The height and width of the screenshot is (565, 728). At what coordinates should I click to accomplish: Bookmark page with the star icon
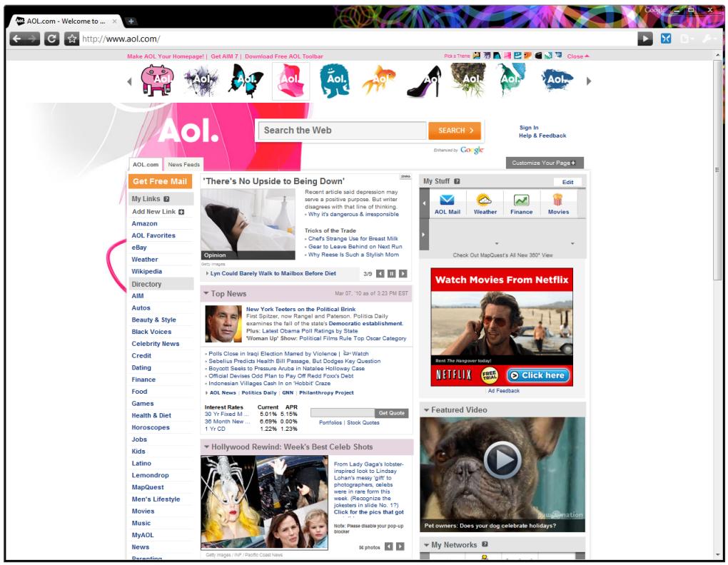click(71, 39)
